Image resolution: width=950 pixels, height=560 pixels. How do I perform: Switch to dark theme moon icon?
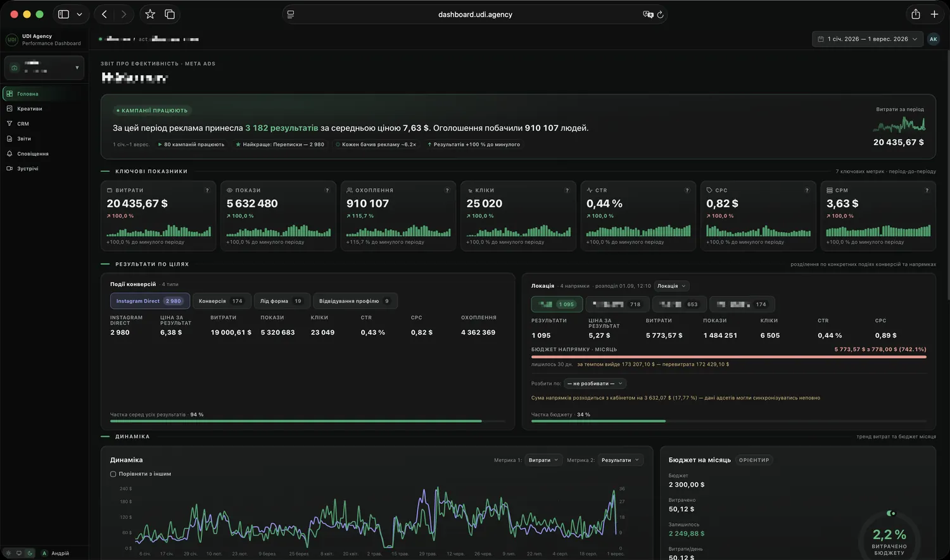pyautogui.click(x=30, y=553)
